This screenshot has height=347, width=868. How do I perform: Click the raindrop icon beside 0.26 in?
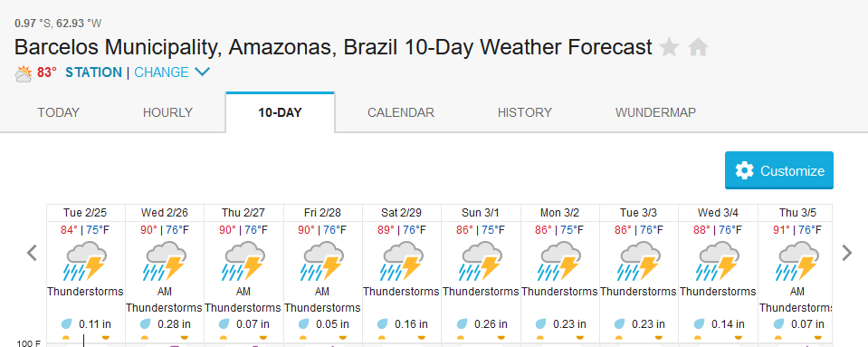click(x=462, y=323)
